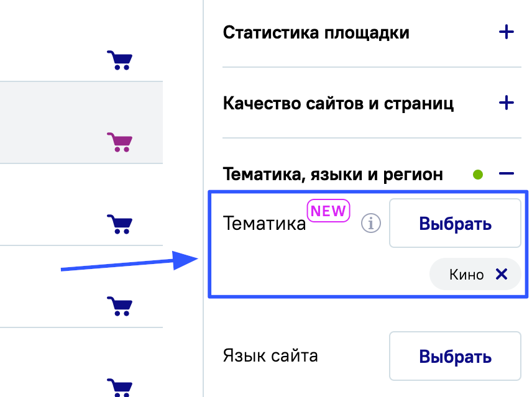Click the topmost blue shopping cart icon
The width and height of the screenshot is (532, 397).
pyautogui.click(x=119, y=60)
